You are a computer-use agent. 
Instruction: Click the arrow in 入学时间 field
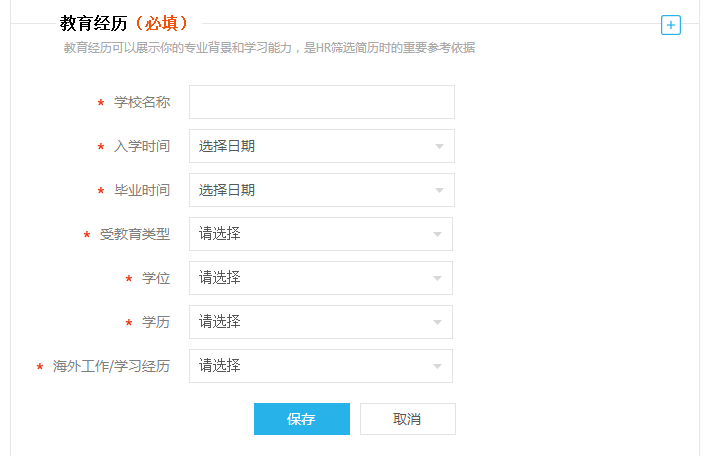[439, 146]
